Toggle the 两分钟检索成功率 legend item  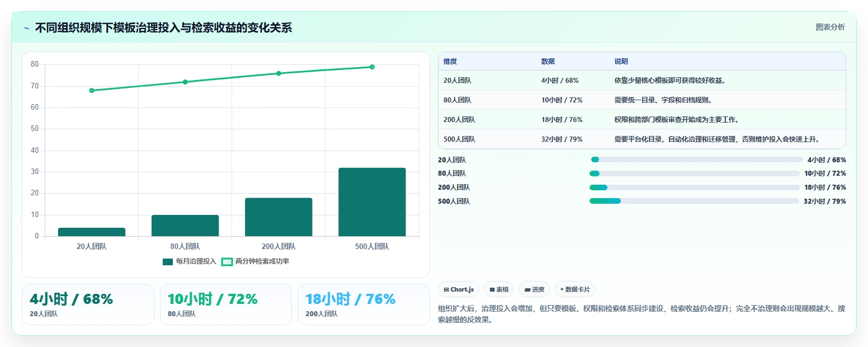(x=255, y=261)
